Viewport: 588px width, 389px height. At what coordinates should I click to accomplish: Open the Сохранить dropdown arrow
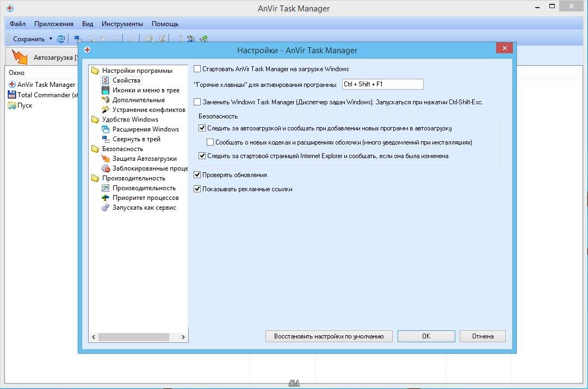tap(51, 39)
